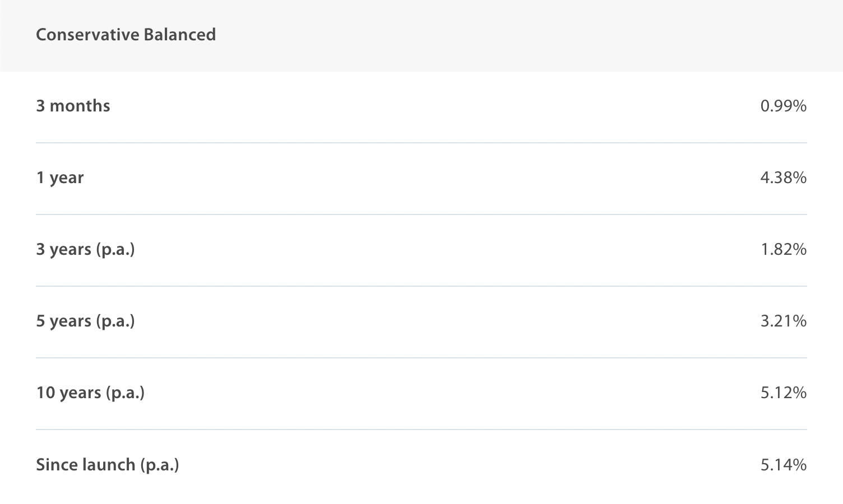Click the word "Conservative" in the header
The height and width of the screenshot is (504, 843).
click(87, 35)
